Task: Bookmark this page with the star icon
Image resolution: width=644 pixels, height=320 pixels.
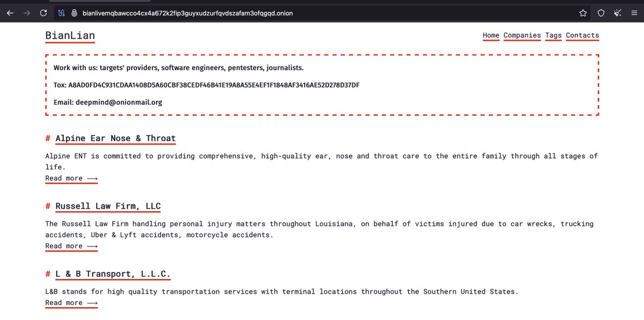Action: pyautogui.click(x=583, y=13)
